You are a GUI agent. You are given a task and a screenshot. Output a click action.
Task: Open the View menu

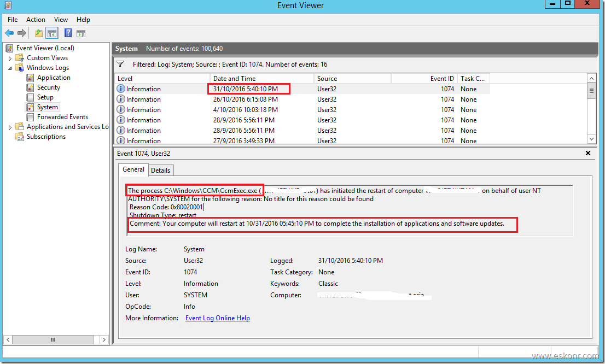(x=61, y=19)
